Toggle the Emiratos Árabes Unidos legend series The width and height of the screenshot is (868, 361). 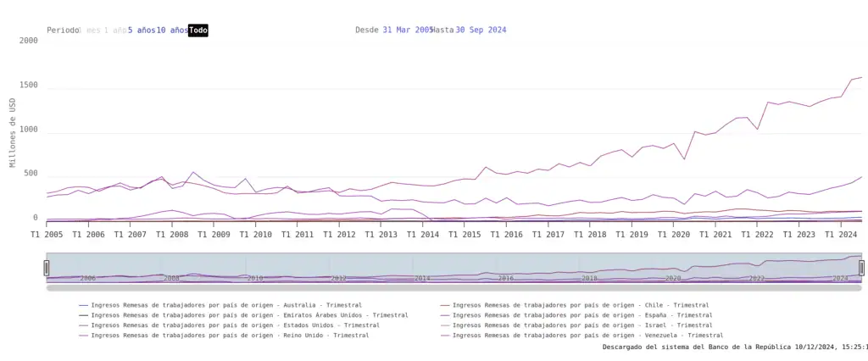243,315
